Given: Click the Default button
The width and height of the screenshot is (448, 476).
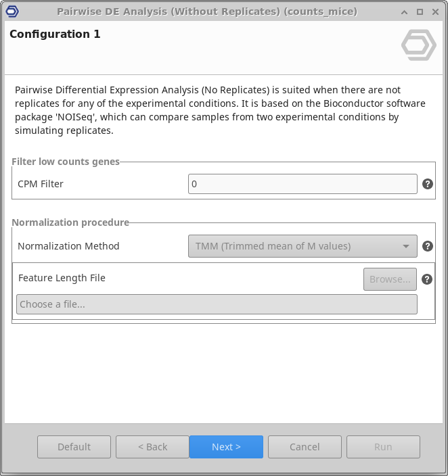Looking at the screenshot, I should 74,447.
